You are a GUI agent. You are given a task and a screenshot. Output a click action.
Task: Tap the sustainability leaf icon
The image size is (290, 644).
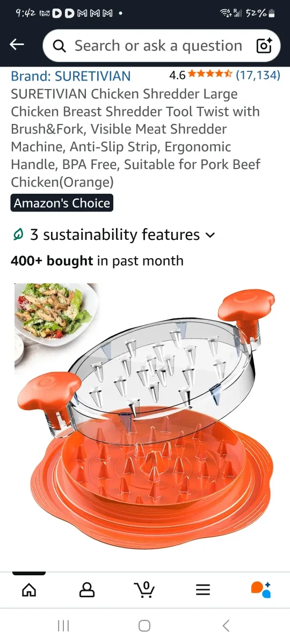click(18, 235)
